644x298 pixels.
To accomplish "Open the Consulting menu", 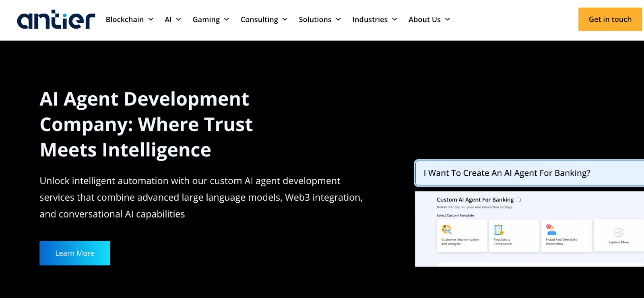I will (259, 20).
